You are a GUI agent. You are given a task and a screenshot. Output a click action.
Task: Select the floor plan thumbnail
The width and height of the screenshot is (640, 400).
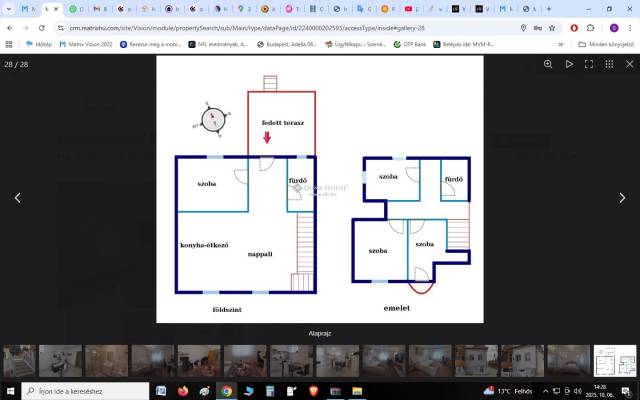pos(614,361)
